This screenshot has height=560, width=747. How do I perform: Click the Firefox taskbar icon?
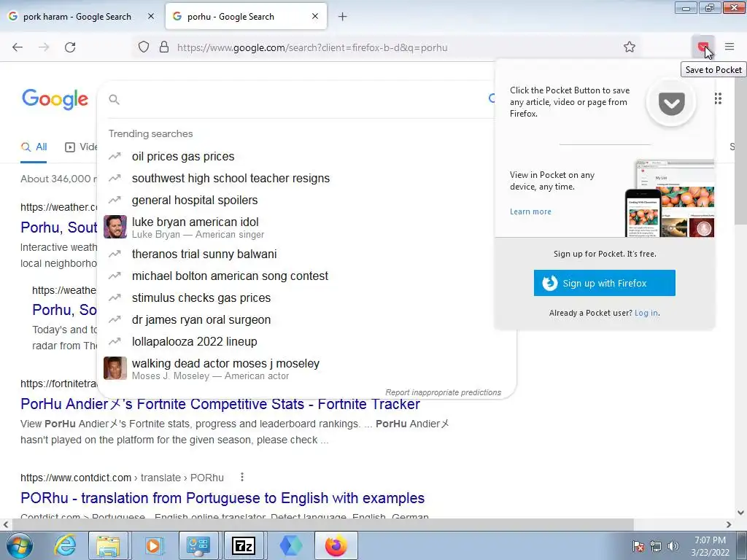[336, 545]
